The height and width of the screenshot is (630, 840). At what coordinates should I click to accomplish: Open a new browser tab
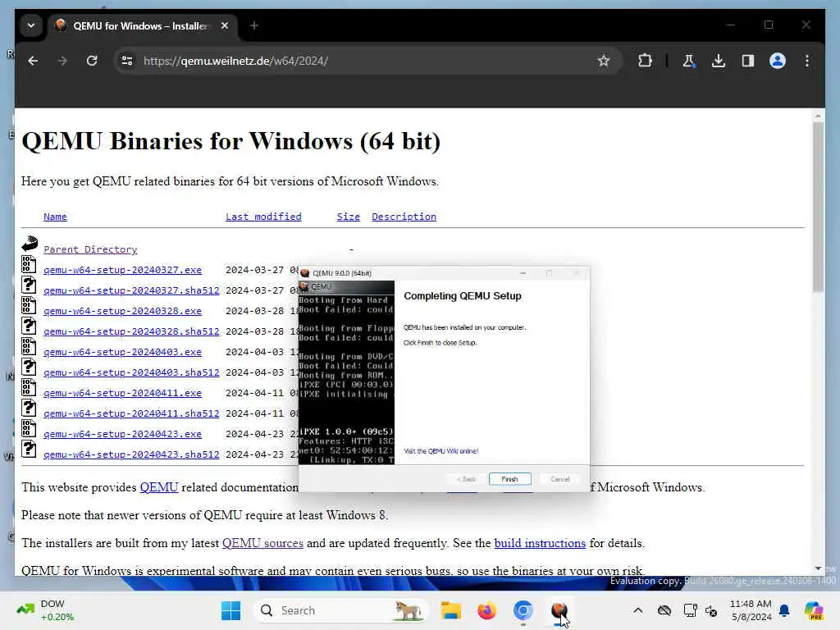(254, 25)
